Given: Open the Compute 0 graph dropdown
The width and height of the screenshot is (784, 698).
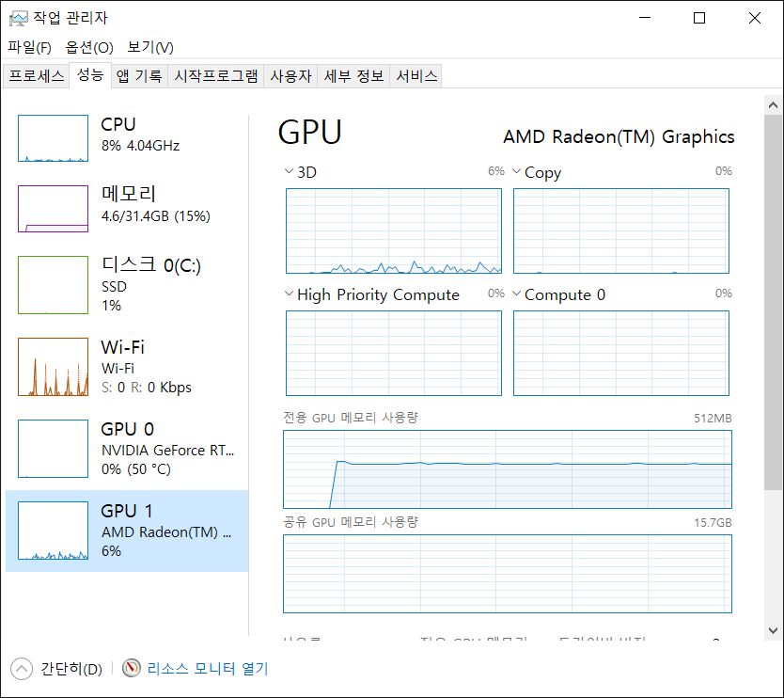Looking at the screenshot, I should [x=516, y=294].
